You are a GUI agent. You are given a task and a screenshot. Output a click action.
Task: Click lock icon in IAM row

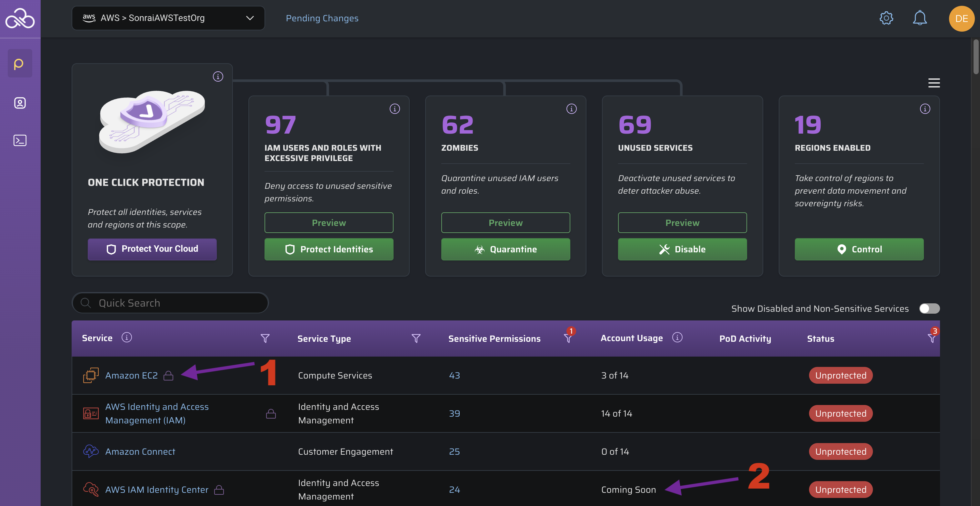[271, 414]
